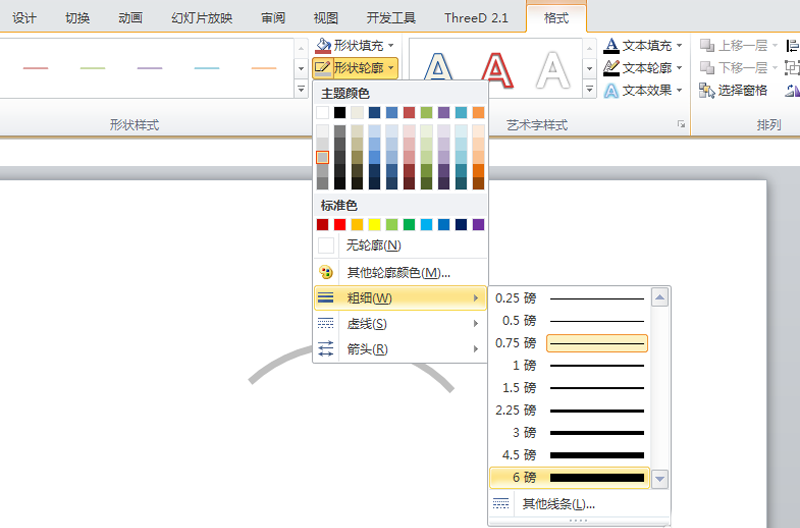Set line weight to 6 磅
This screenshot has height=528, width=800.
569,478
